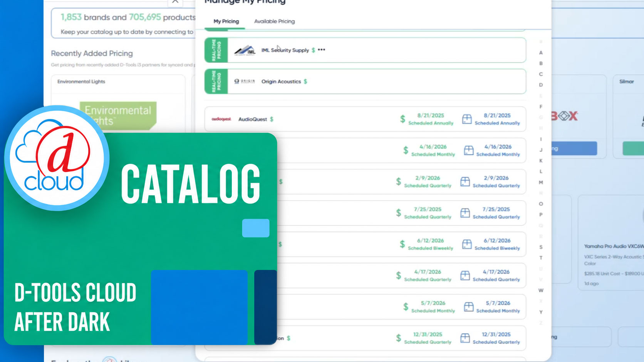Click the Yamaha Pro Audio VXC6W product title
Viewport: 644px width, 362px height.
click(x=614, y=246)
